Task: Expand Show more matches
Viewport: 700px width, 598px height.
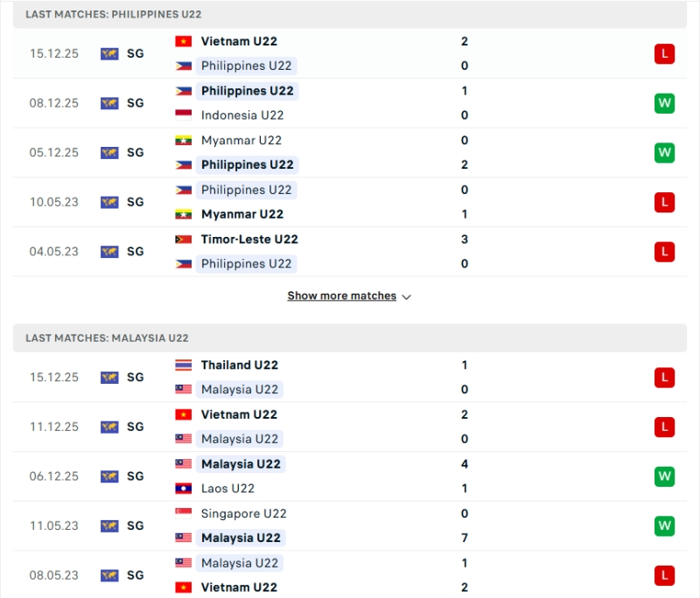Action: tap(341, 296)
